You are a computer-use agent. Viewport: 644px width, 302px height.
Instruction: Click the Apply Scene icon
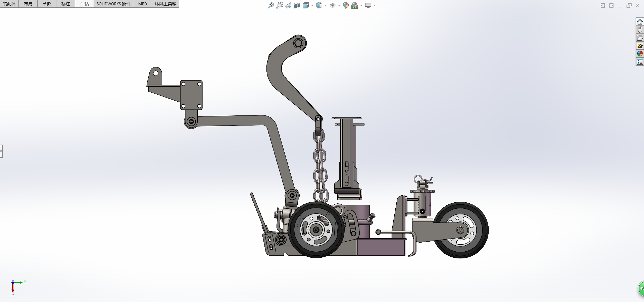click(355, 5)
